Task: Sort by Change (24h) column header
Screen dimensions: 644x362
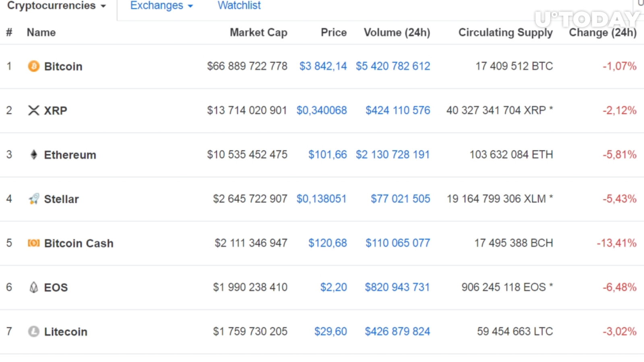Action: [x=603, y=33]
